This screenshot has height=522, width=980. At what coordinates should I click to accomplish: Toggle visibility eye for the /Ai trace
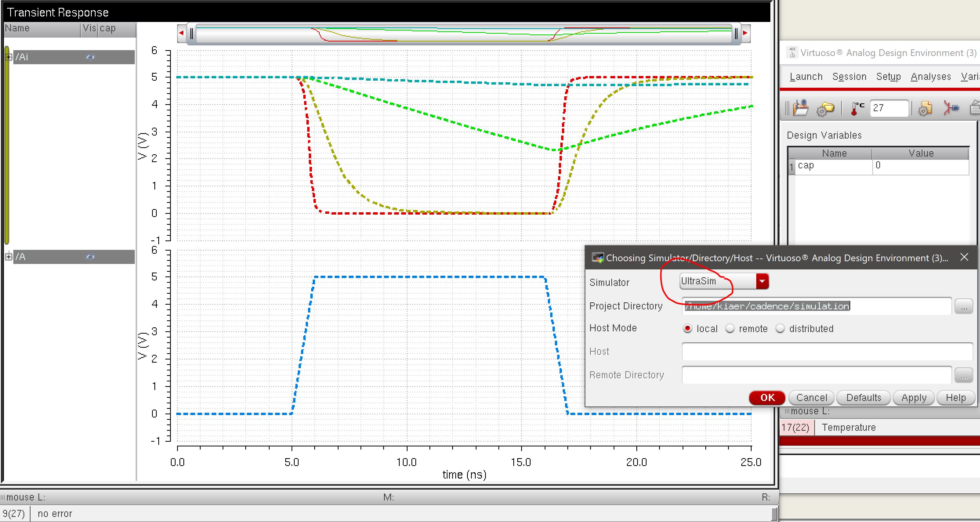(90, 57)
